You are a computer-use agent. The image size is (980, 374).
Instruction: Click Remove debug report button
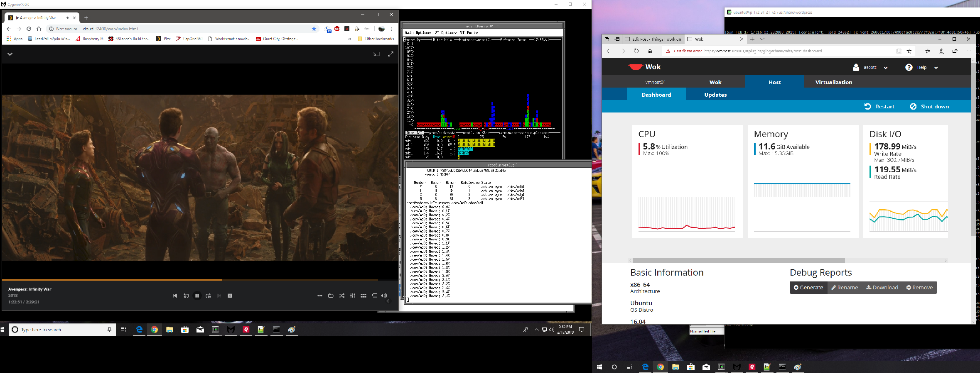click(x=919, y=287)
